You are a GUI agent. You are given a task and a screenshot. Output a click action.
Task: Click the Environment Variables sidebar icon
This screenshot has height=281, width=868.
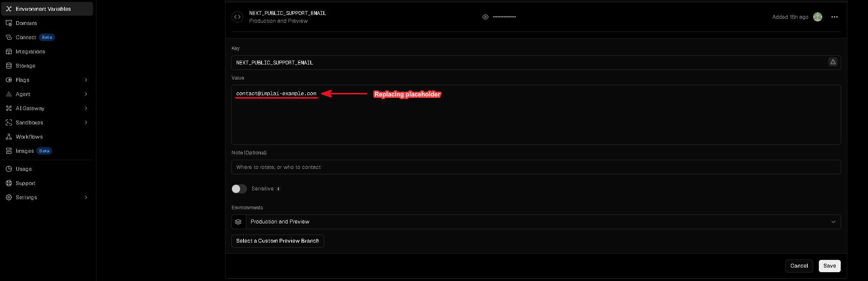[9, 9]
